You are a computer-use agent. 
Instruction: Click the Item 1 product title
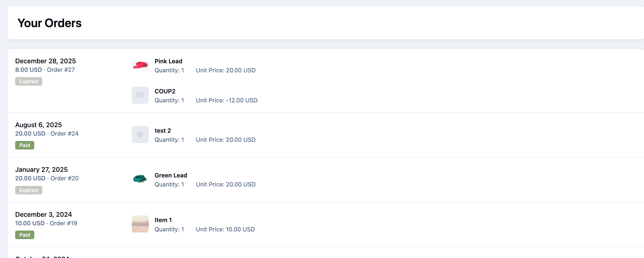163,220
